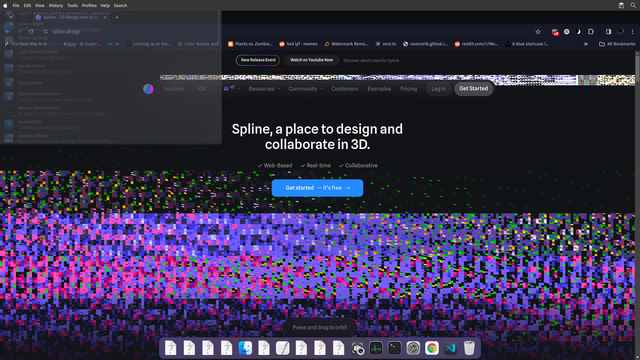Open the Profiles menu
The width and height of the screenshot is (640, 360).
89,5
